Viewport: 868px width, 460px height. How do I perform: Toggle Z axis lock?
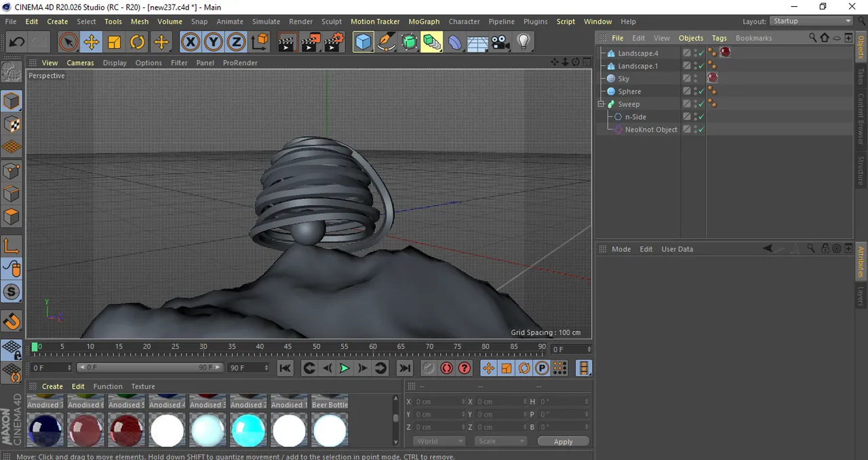point(236,43)
